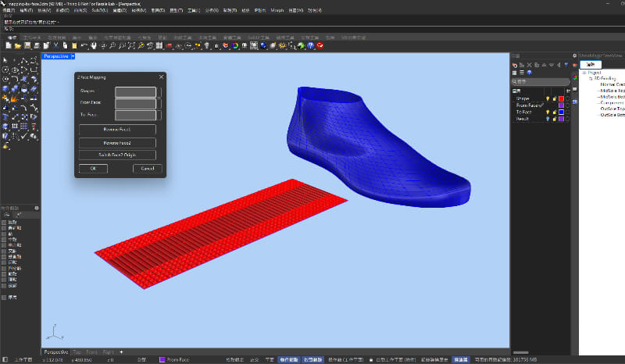Image resolution: width=625 pixels, height=364 pixels.
Task: Click the gear icon in object snap panel
Action: pyautogui.click(x=36, y=208)
